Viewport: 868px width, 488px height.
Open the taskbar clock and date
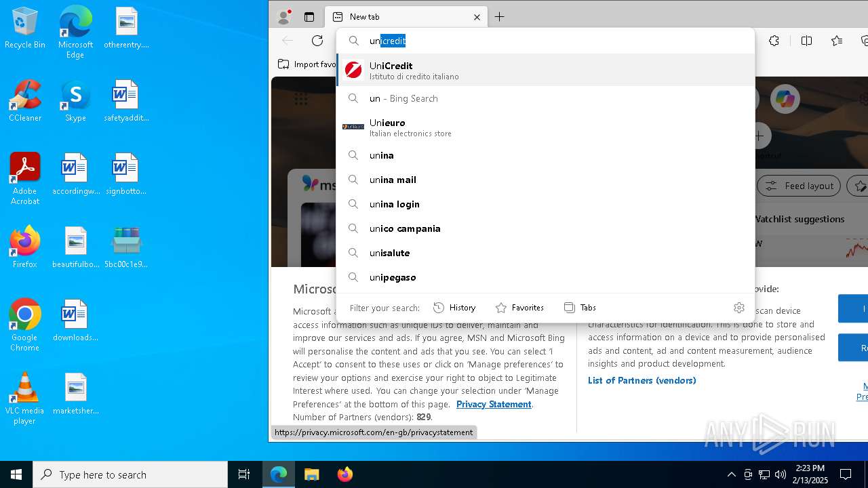click(810, 474)
